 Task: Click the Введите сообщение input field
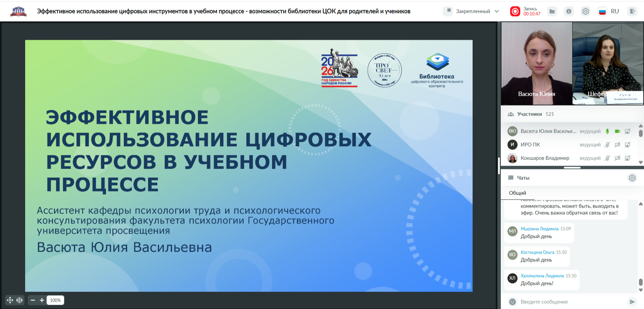570,302
